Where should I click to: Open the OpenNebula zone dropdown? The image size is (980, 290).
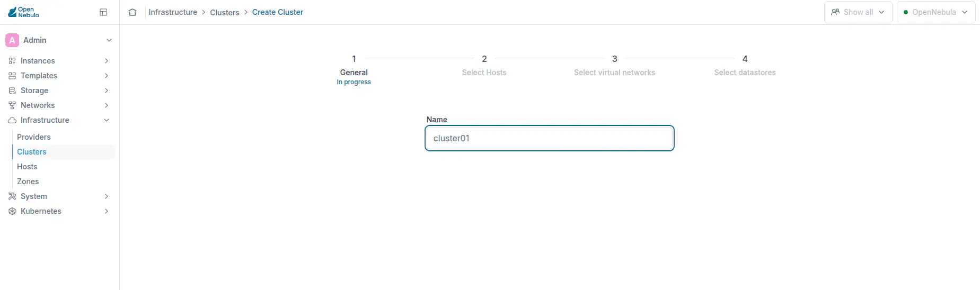[x=936, y=12]
